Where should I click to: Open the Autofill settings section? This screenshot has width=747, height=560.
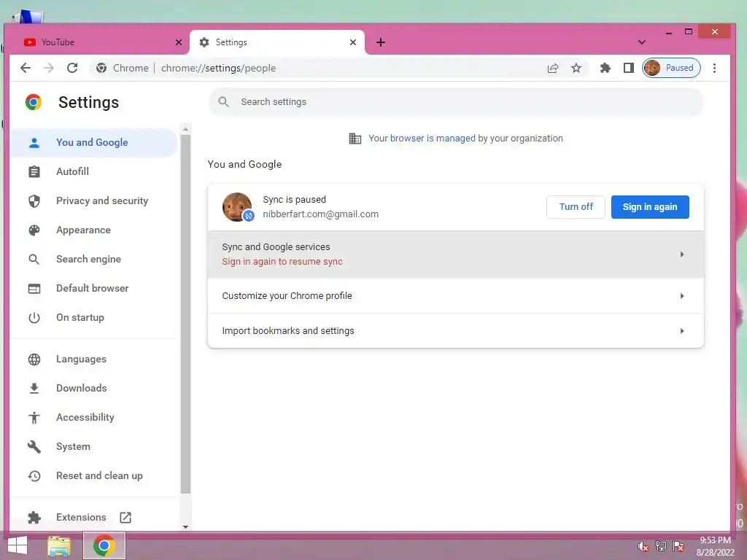coord(94,171)
